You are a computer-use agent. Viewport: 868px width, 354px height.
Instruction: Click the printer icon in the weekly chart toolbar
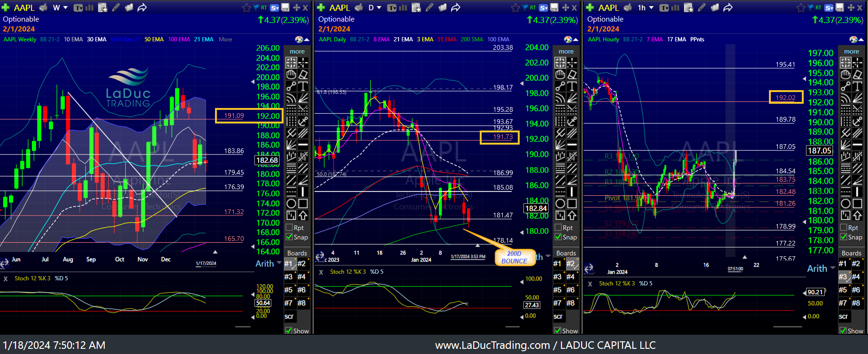coord(43,8)
